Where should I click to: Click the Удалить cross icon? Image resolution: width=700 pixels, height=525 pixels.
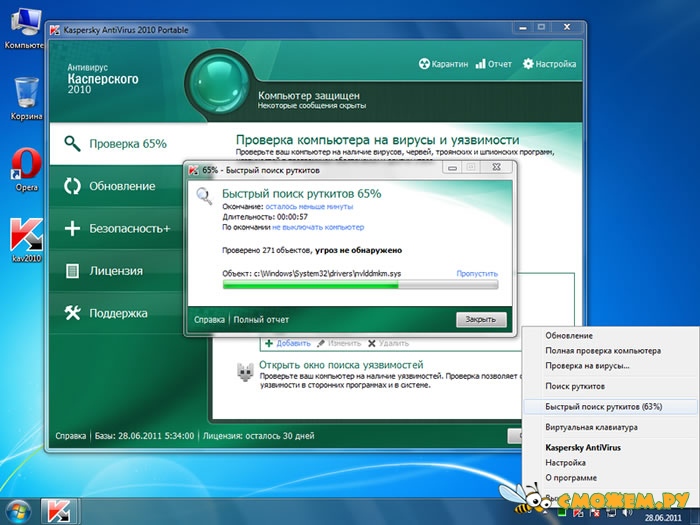tap(371, 343)
